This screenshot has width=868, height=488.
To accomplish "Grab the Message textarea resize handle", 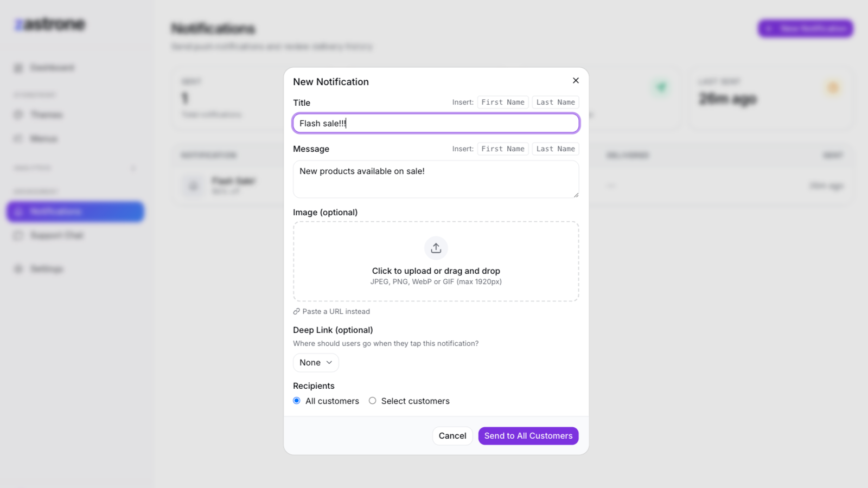I will (x=576, y=195).
